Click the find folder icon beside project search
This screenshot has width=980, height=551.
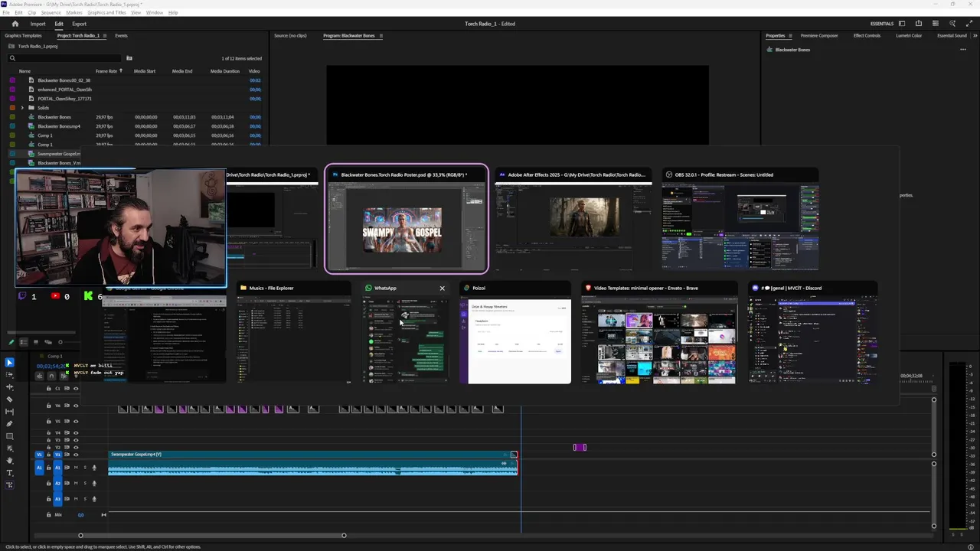(129, 58)
